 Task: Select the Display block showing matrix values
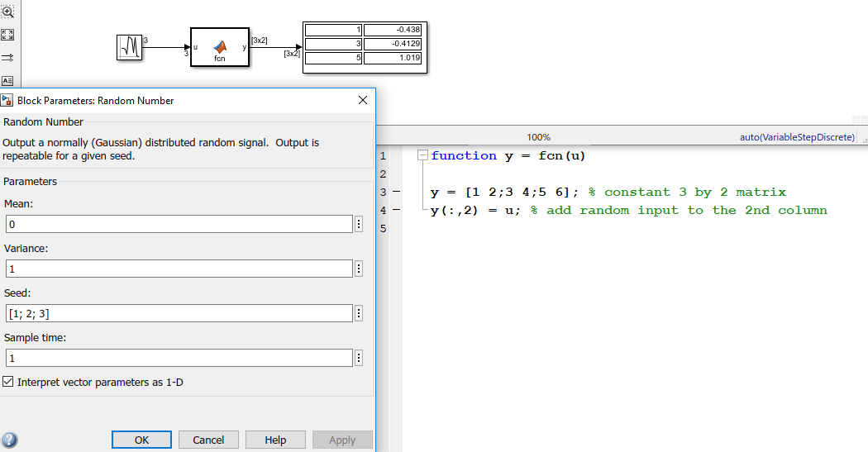[365, 47]
